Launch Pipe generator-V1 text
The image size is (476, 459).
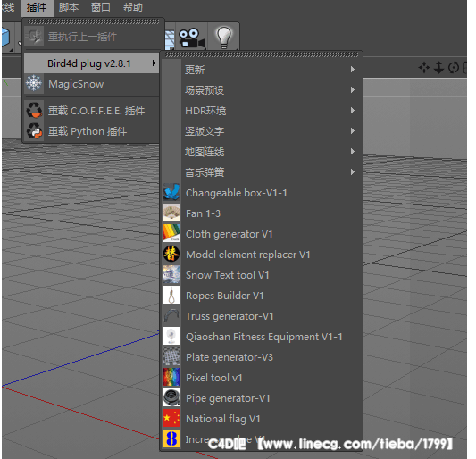[228, 398]
